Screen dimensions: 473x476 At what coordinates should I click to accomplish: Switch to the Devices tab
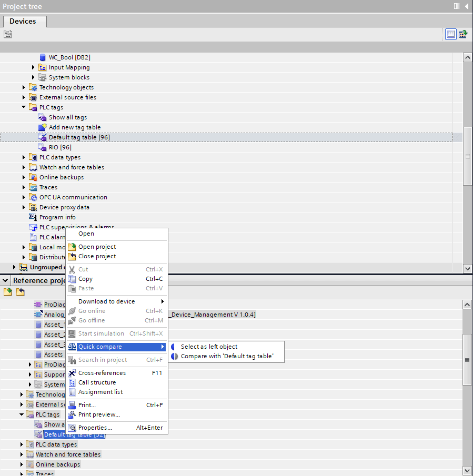(x=23, y=21)
